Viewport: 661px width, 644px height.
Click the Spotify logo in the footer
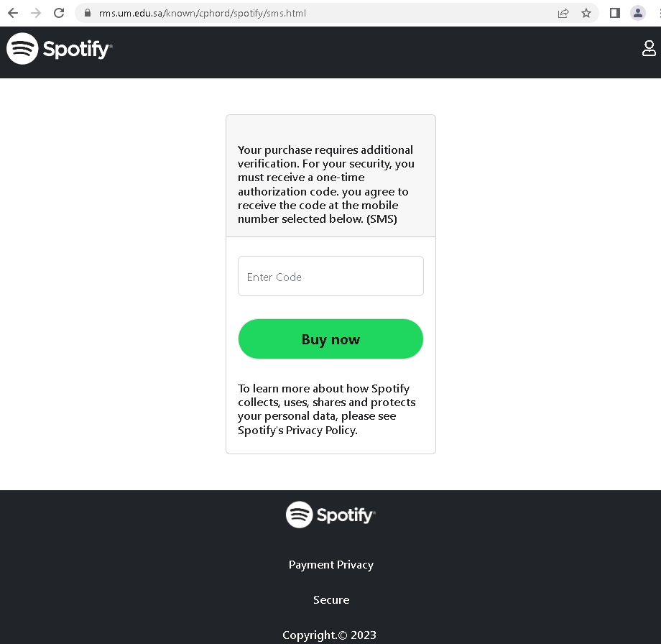click(x=330, y=515)
